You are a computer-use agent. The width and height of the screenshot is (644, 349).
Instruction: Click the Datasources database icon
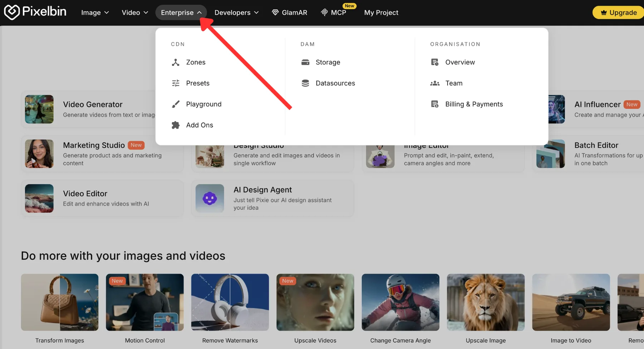pyautogui.click(x=305, y=83)
